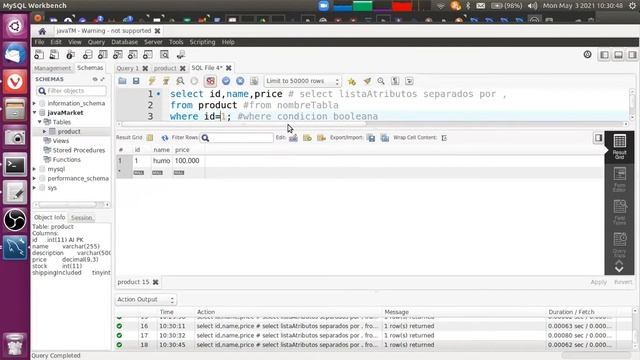
Task: Click the Filter Rows search field
Action: click(x=237, y=138)
